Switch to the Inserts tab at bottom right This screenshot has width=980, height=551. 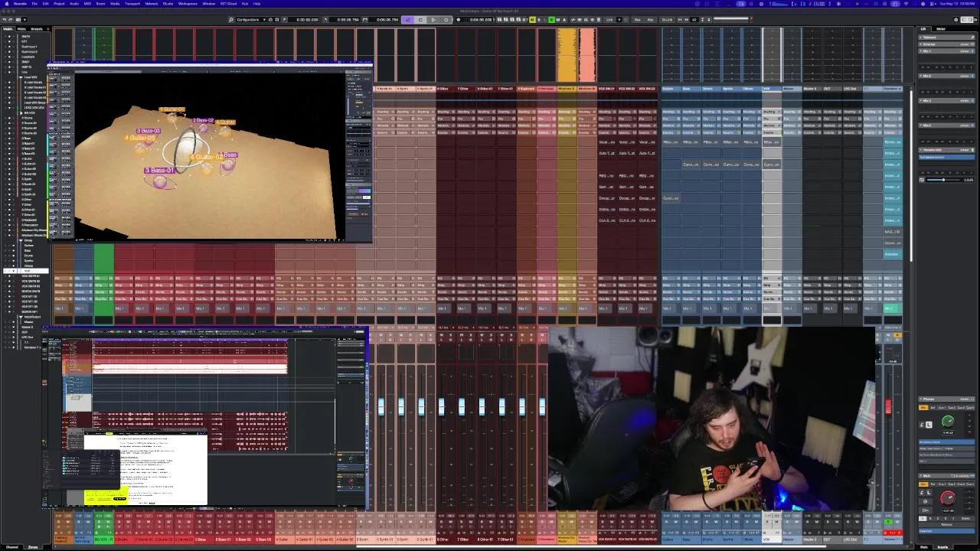click(x=942, y=546)
